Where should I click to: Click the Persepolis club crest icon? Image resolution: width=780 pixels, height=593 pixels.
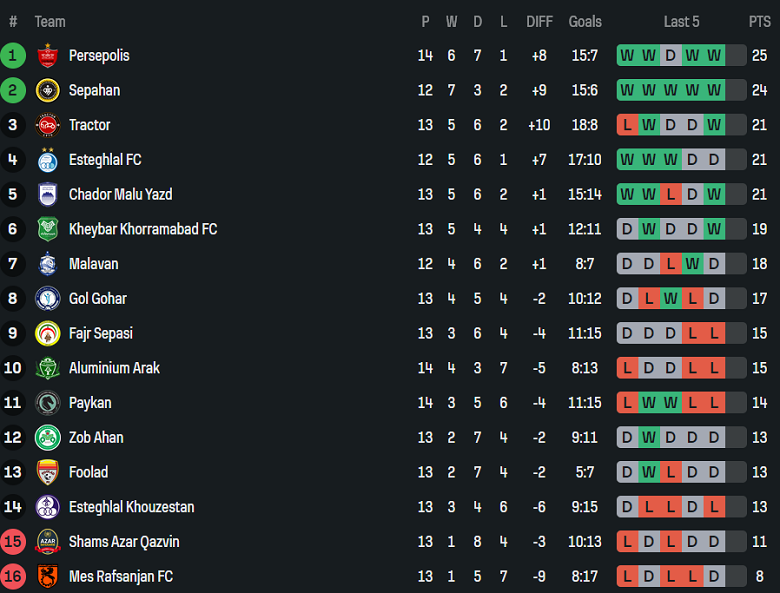coord(47,56)
